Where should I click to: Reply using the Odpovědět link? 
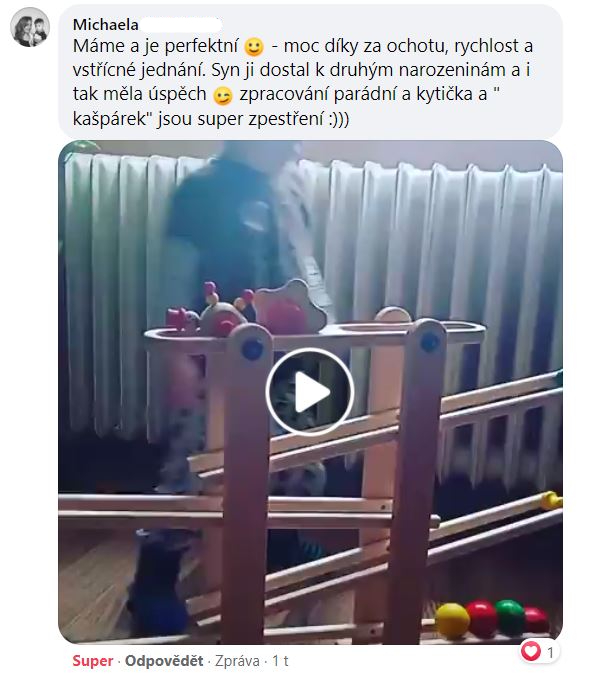[164, 661]
